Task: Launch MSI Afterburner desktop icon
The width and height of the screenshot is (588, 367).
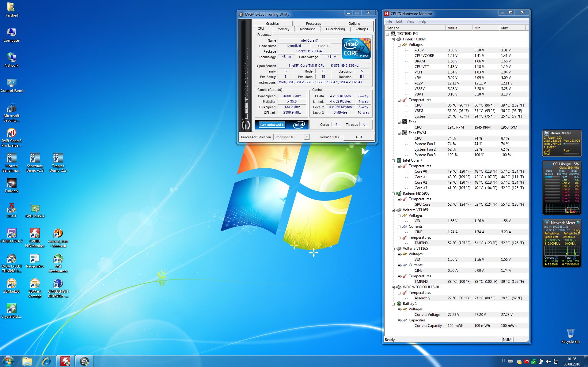Action: (x=58, y=263)
